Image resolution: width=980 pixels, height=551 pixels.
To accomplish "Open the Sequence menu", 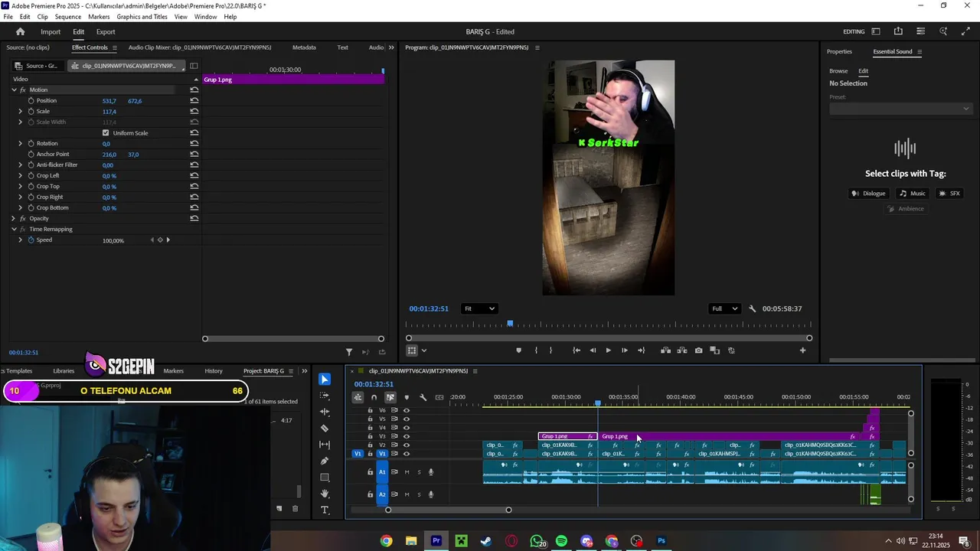I will tap(68, 17).
